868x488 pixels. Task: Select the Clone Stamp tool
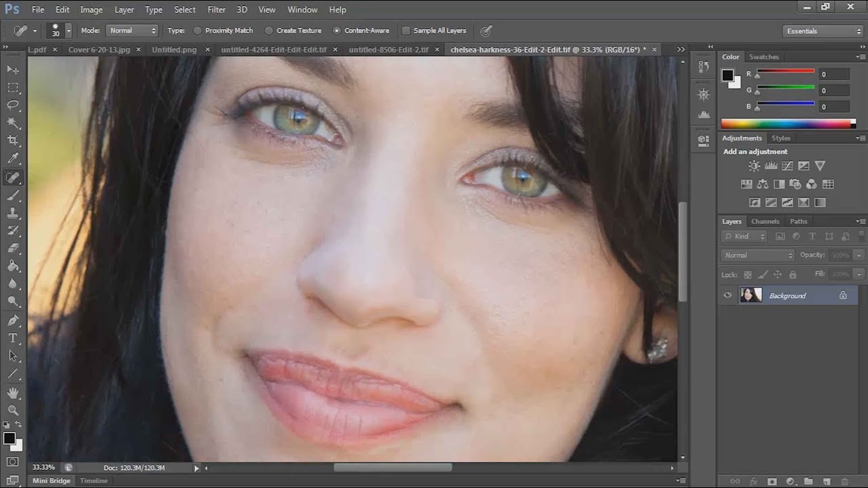pos(13,213)
